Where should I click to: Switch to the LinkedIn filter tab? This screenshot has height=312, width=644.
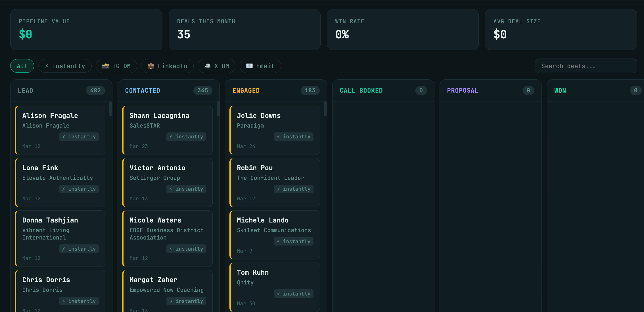pyautogui.click(x=168, y=66)
